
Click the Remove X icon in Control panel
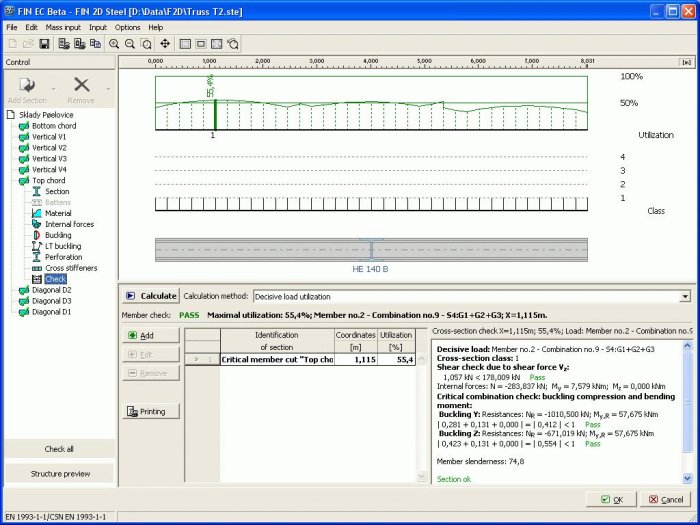(x=82, y=87)
